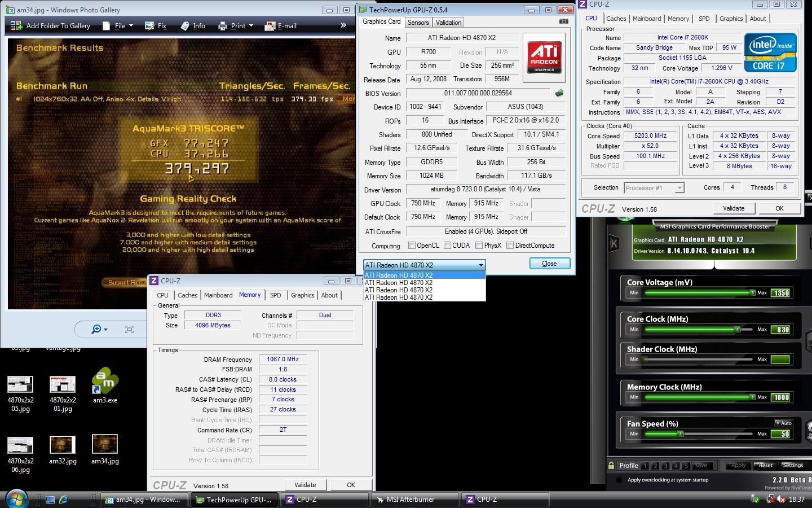Enable the DirectCompute checkbox in GPU-Z
This screenshot has width=812, height=508.
coord(510,246)
